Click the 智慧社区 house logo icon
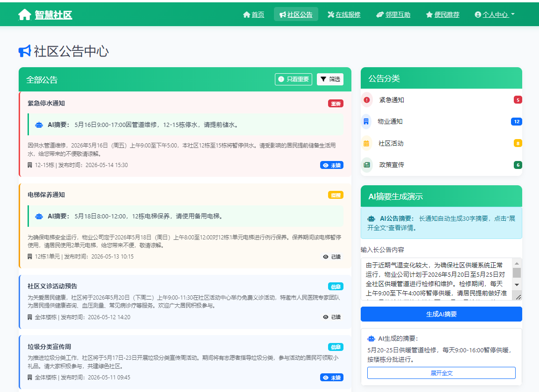Screen dimensions: 539x392 tap(24, 14)
